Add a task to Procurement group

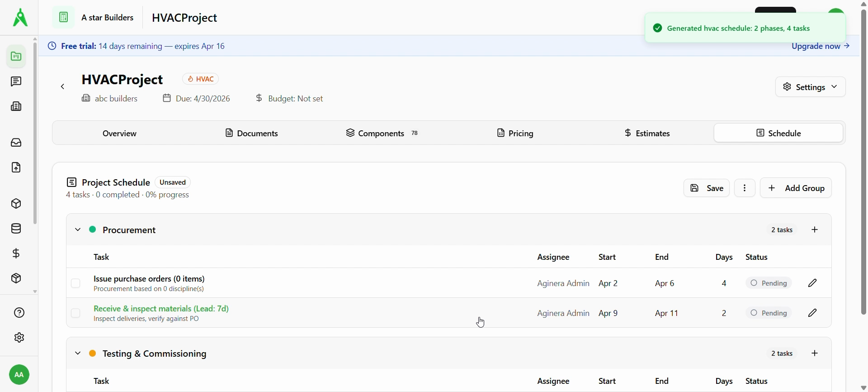(x=815, y=230)
